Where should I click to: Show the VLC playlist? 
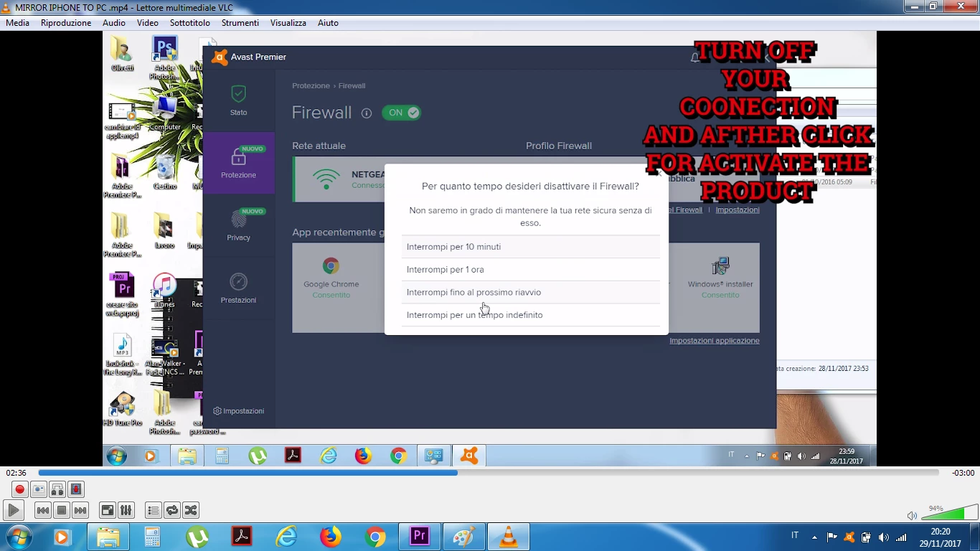(x=153, y=510)
